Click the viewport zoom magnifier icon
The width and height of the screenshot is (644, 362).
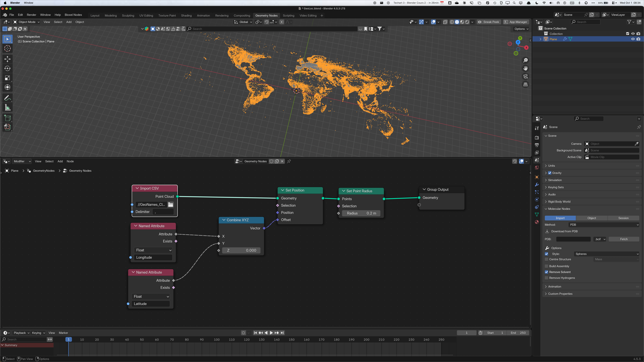(x=525, y=60)
